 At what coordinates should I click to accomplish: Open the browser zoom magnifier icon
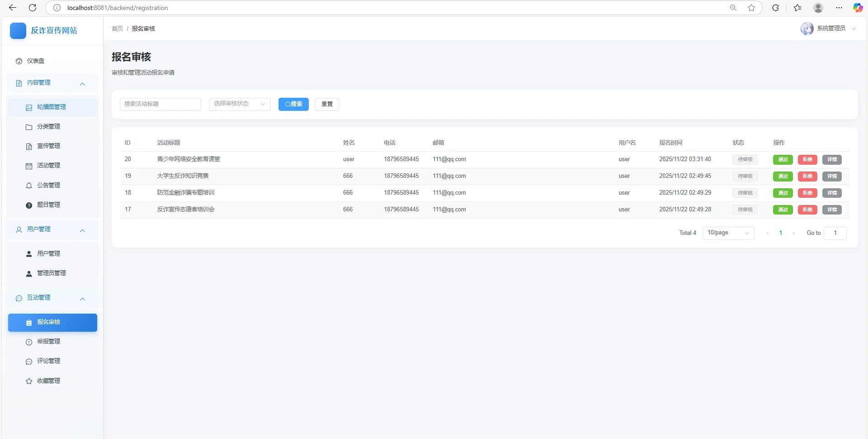point(733,8)
